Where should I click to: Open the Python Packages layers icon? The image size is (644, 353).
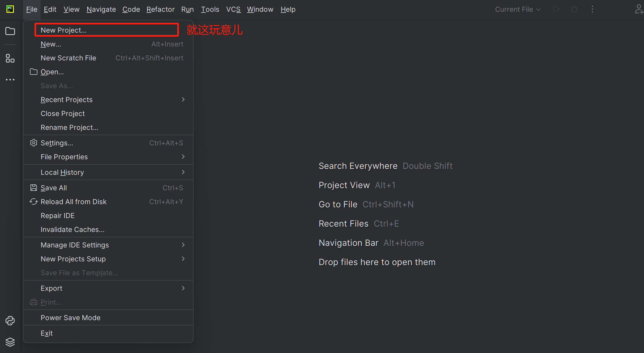click(10, 342)
